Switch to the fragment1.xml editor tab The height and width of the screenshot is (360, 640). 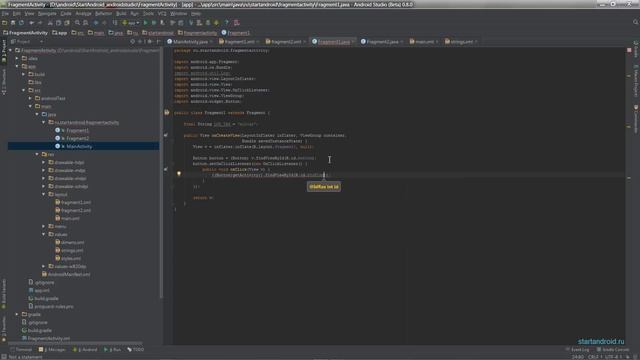tap(238, 42)
